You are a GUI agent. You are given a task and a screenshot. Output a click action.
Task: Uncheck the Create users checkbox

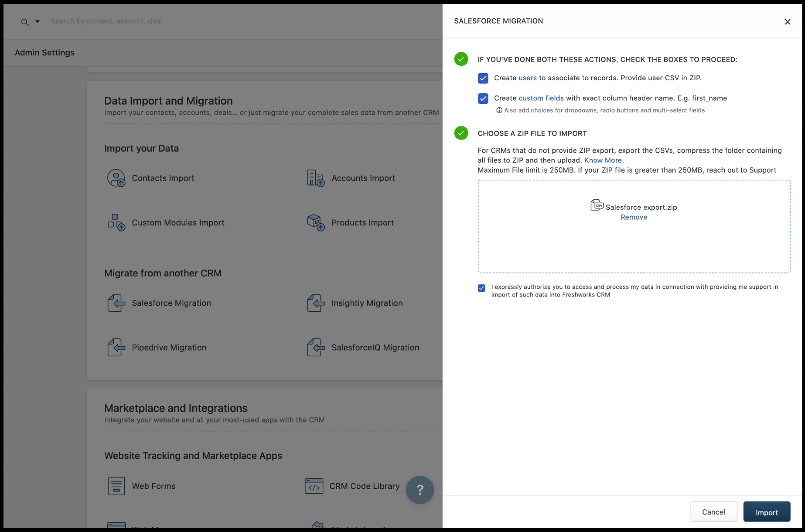pos(483,78)
